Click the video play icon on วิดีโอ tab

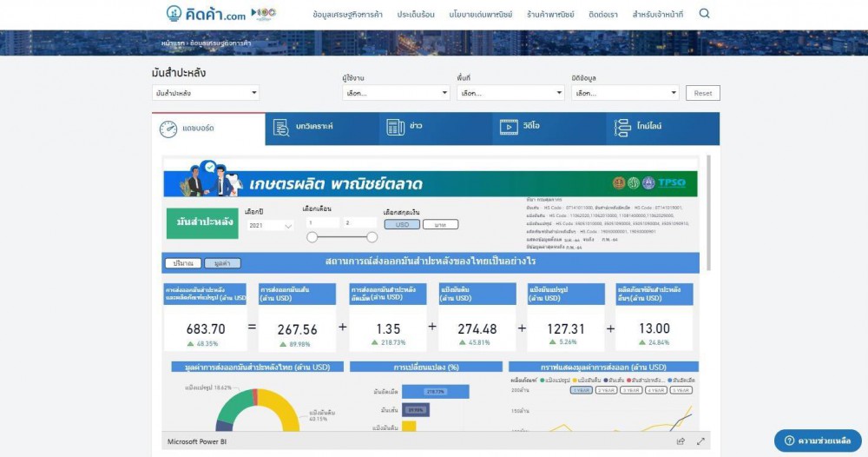pyautogui.click(x=508, y=128)
